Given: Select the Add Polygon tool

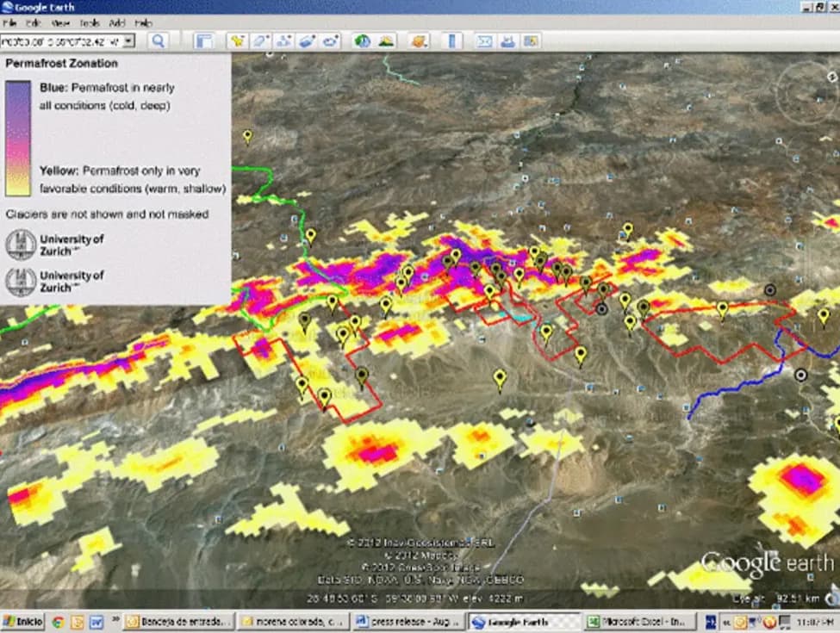Looking at the screenshot, I should pyautogui.click(x=261, y=40).
